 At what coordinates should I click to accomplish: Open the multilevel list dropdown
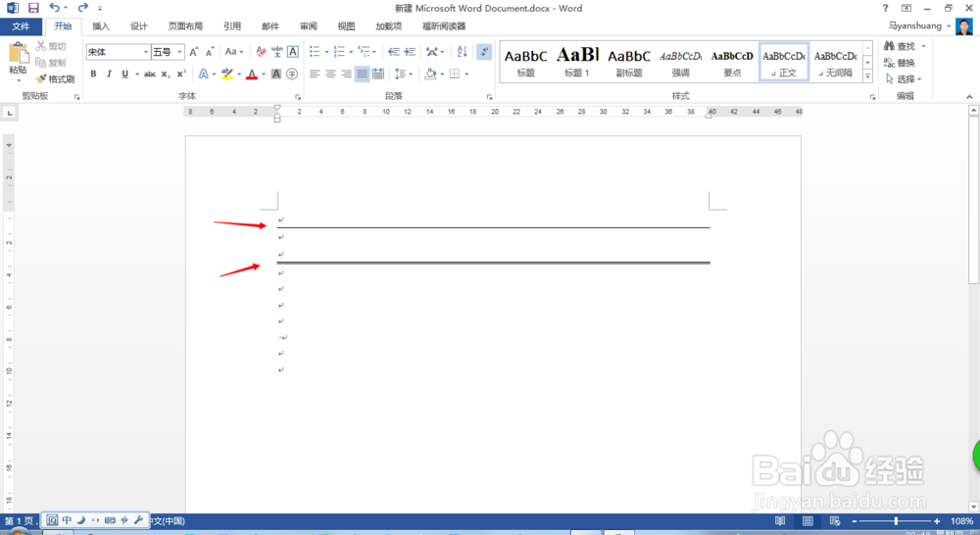[x=374, y=52]
